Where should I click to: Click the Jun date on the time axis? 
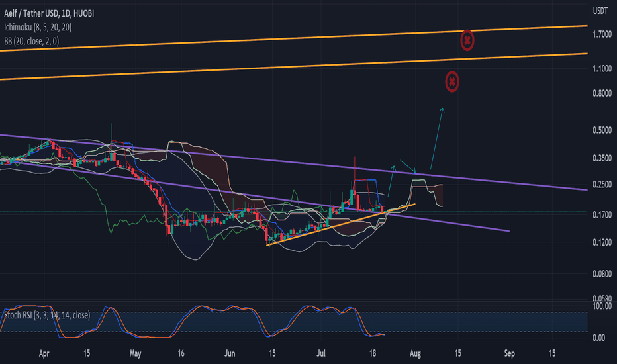(230, 353)
